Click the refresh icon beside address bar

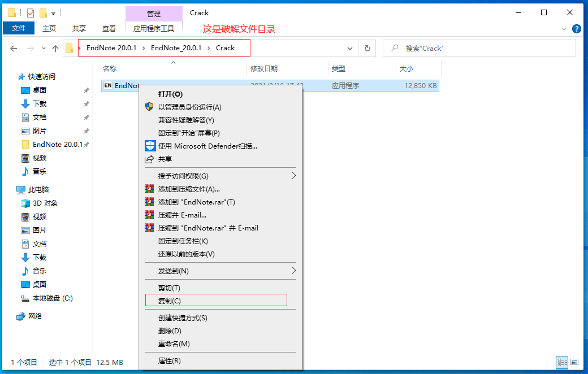(367, 49)
